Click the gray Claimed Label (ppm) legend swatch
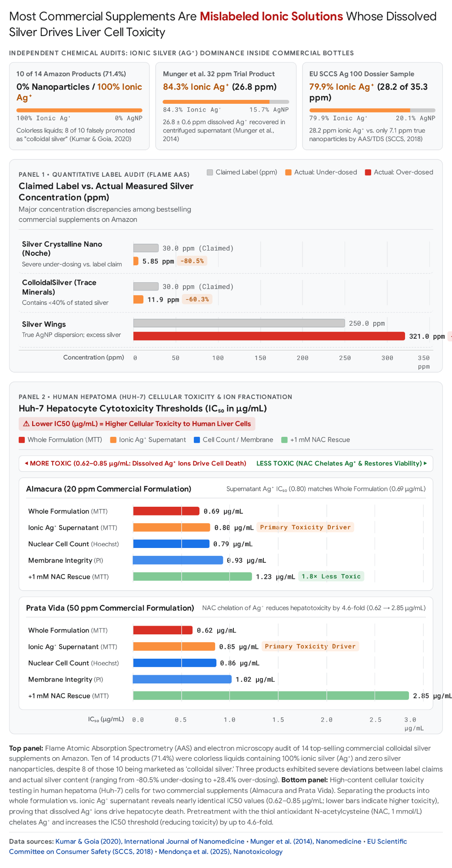 click(x=210, y=172)
